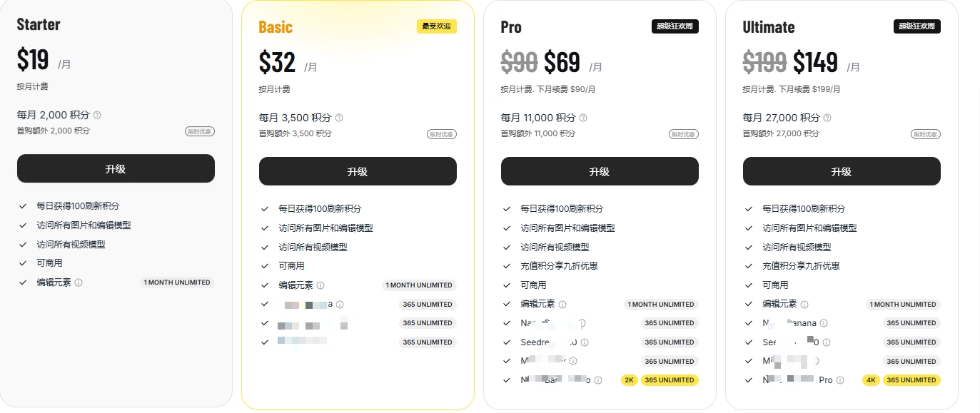Click the yellow 2K badge in Pro
Image resolution: width=980 pixels, height=413 pixels.
[629, 380]
